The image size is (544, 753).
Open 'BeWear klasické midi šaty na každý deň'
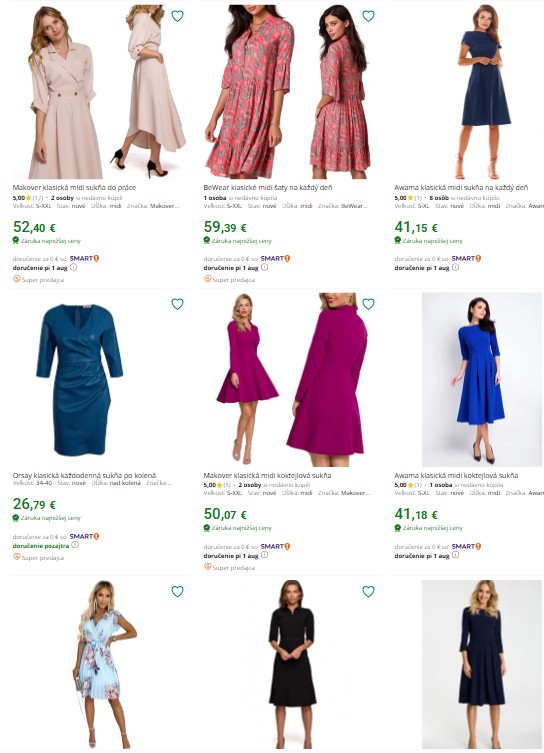click(x=267, y=187)
